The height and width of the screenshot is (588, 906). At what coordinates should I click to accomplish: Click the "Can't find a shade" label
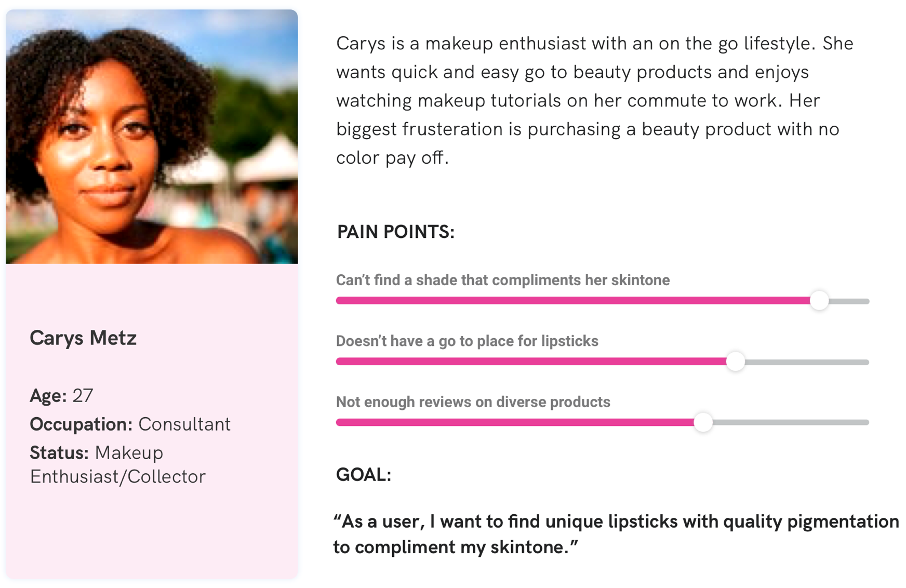pyautogui.click(x=503, y=280)
